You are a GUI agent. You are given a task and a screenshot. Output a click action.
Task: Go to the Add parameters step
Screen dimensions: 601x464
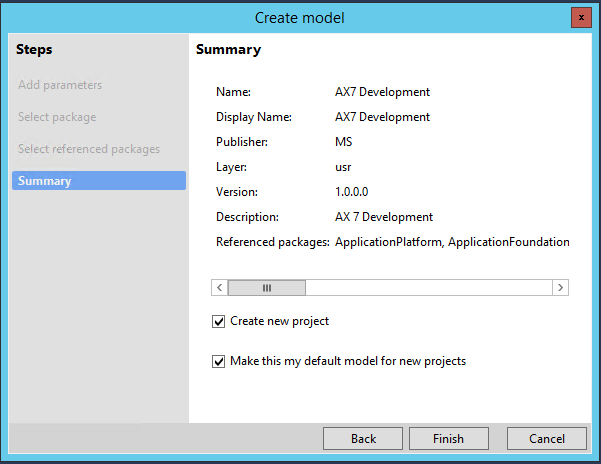[x=60, y=85]
